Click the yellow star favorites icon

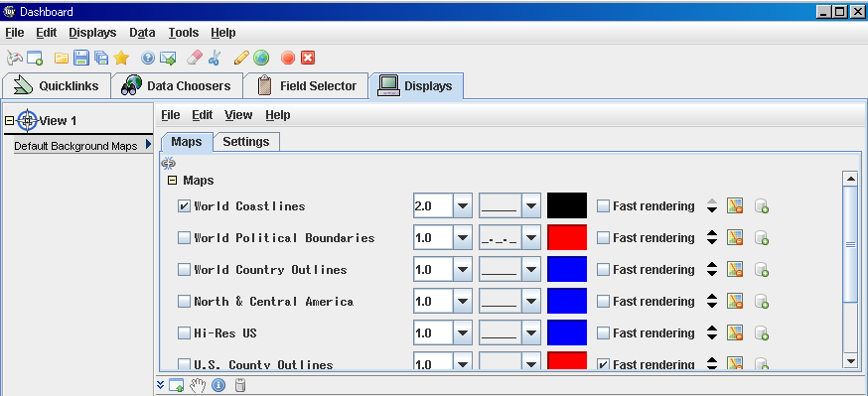coord(121,58)
